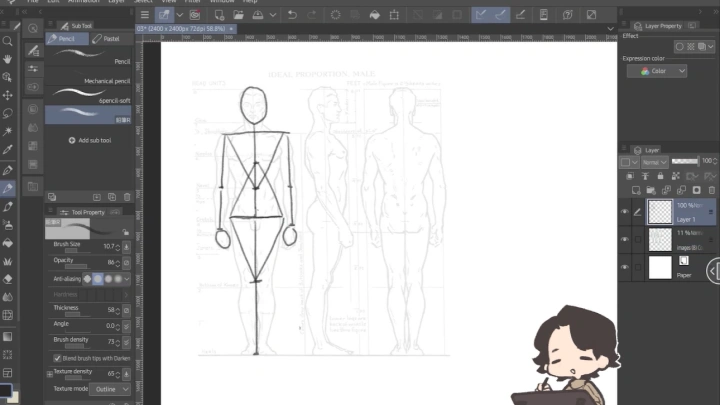Click the Open file folder icon

[238, 15]
